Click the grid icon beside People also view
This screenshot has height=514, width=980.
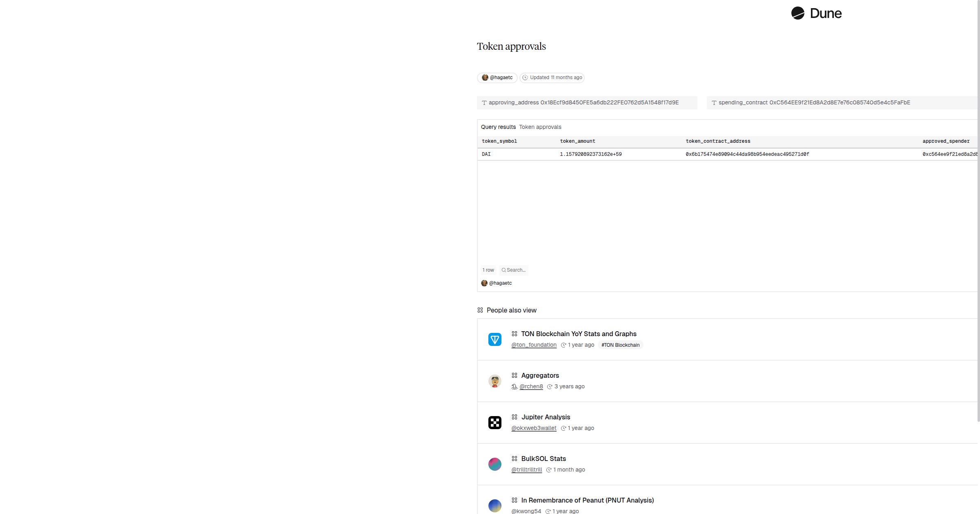point(480,310)
